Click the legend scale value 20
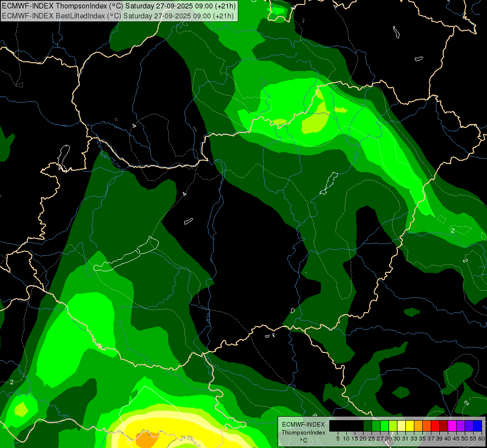This screenshot has height=448, width=487. [363, 439]
